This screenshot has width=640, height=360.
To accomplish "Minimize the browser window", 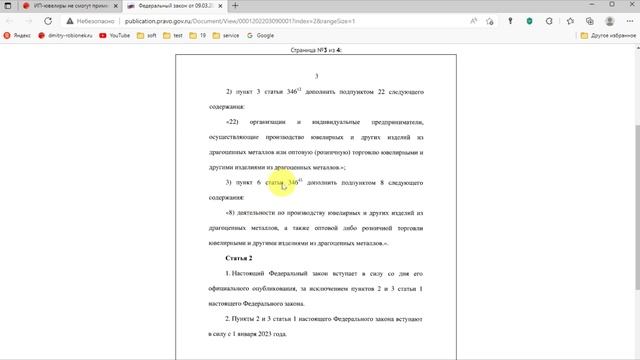I will [x=592, y=4].
